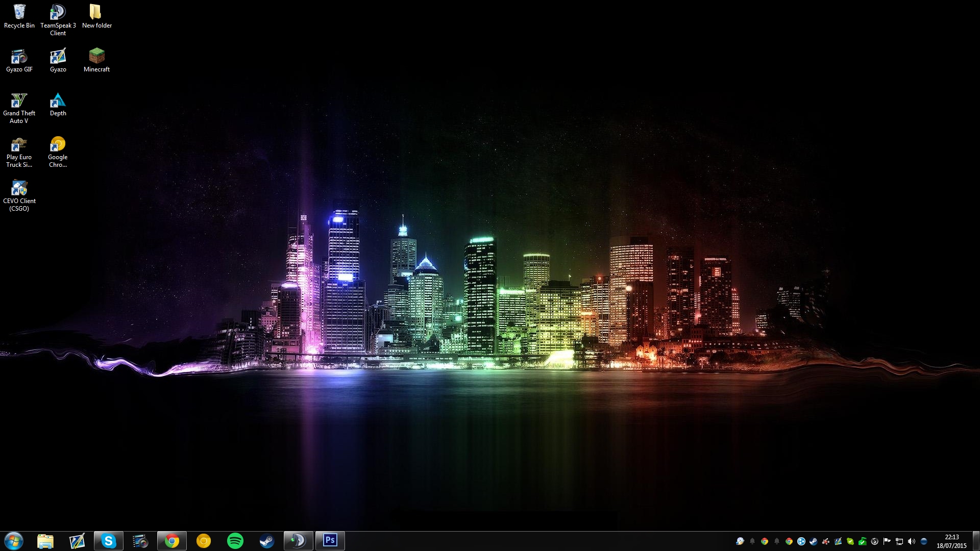Viewport: 980px width, 551px height.
Task: Click the red joystick-like tray icon
Action: tap(826, 541)
